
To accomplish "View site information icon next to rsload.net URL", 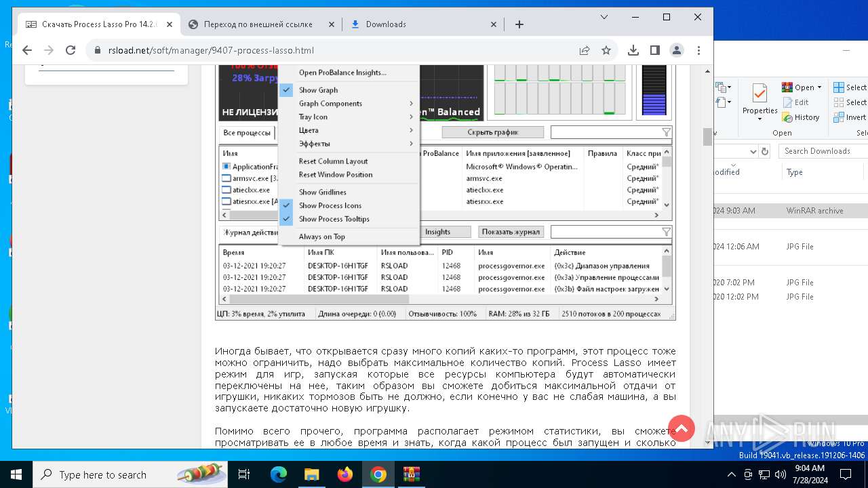I will pos(96,50).
